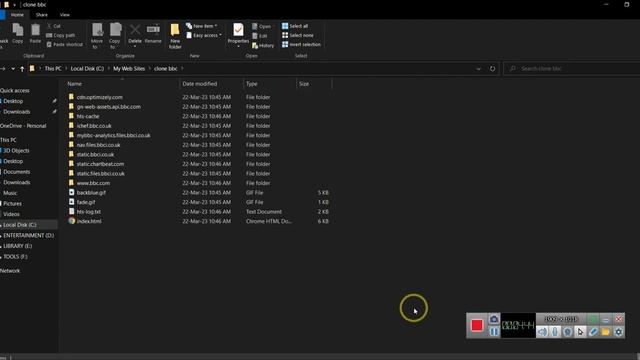Switch to the Home ribbon tab
This screenshot has height=360, width=640.
(x=17, y=15)
